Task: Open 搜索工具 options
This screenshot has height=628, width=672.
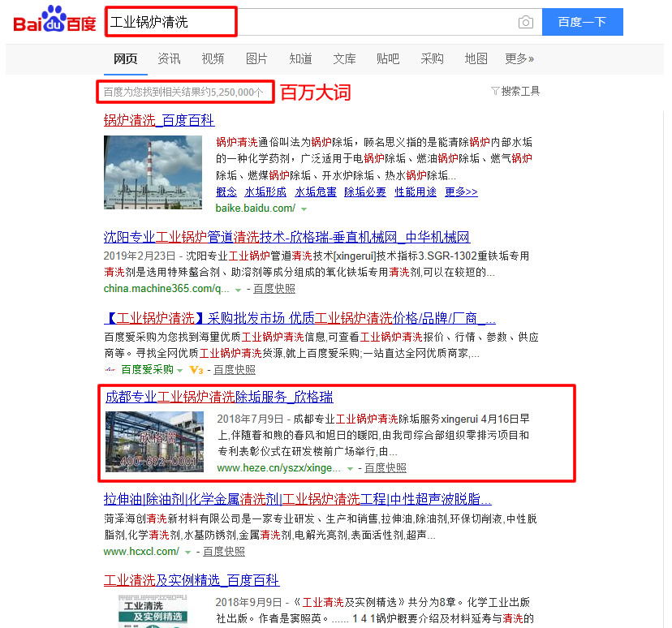Action: 520,91
